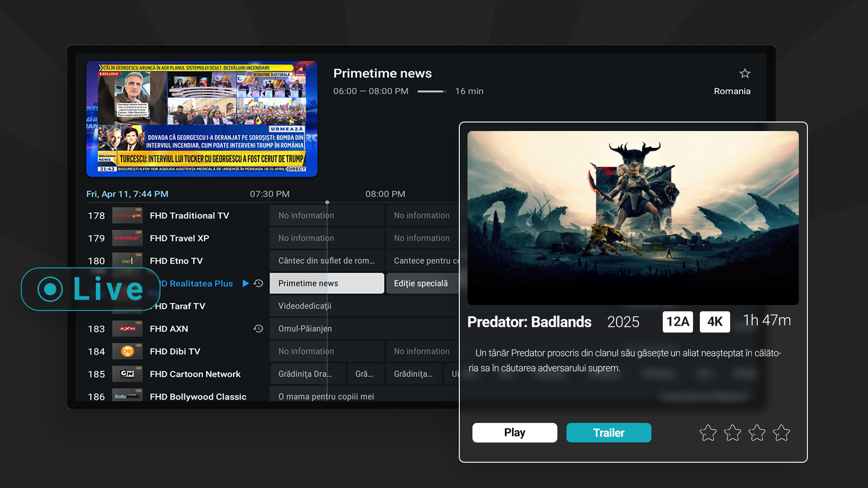Click the 16 min progress bar
This screenshot has height=488, width=868.
(431, 91)
